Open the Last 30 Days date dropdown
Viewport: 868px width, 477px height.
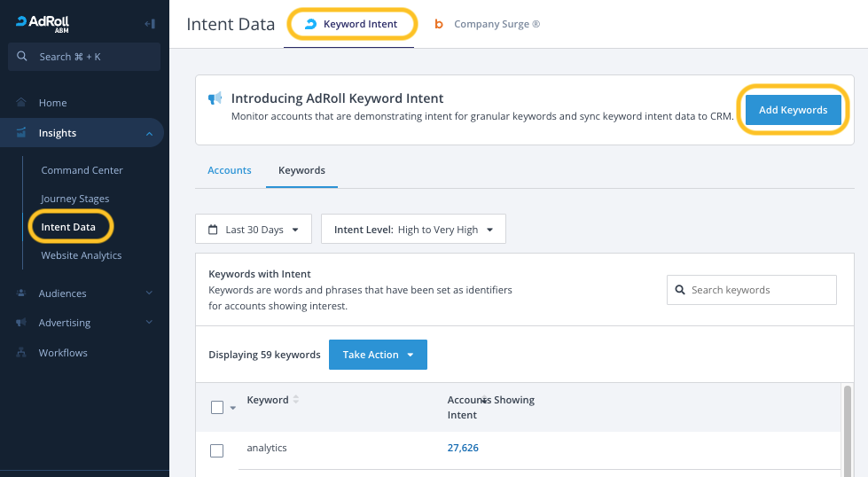click(x=254, y=230)
